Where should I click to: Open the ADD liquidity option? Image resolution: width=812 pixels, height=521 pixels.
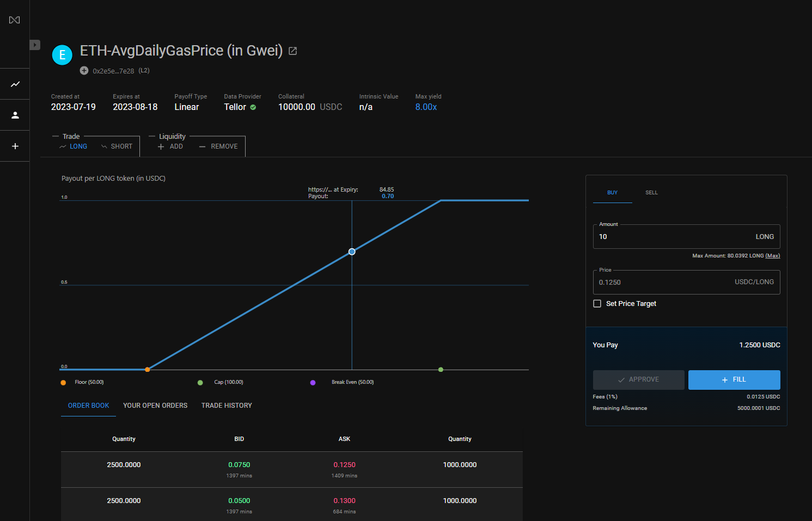[170, 146]
